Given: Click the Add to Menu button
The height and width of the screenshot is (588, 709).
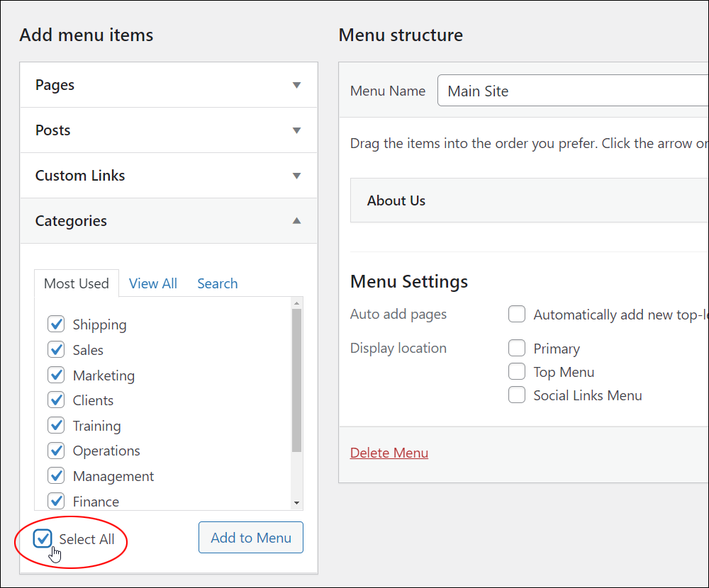Looking at the screenshot, I should click(x=251, y=538).
